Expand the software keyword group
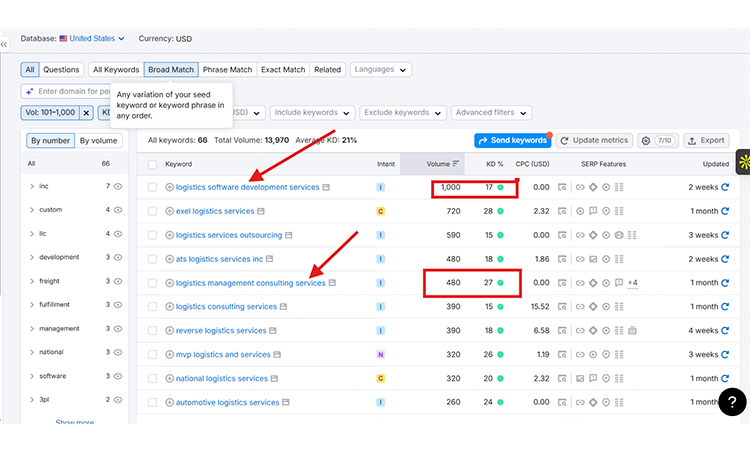The width and height of the screenshot is (750, 450). 32,376
